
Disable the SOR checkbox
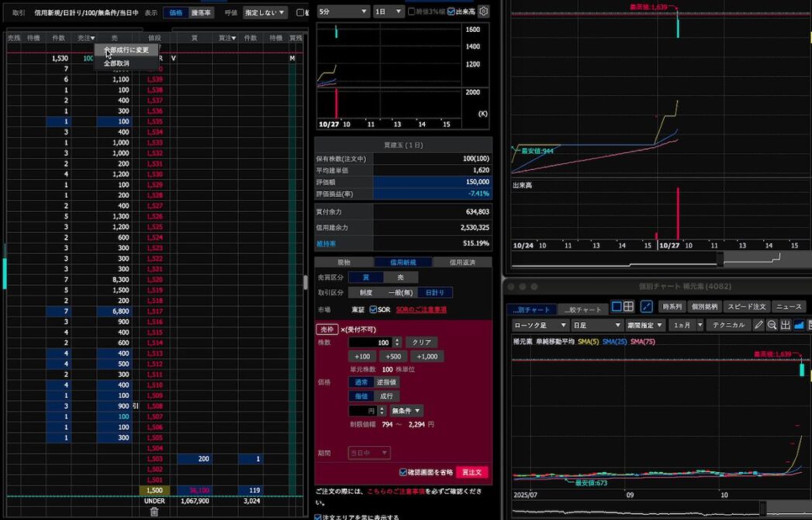click(x=374, y=310)
